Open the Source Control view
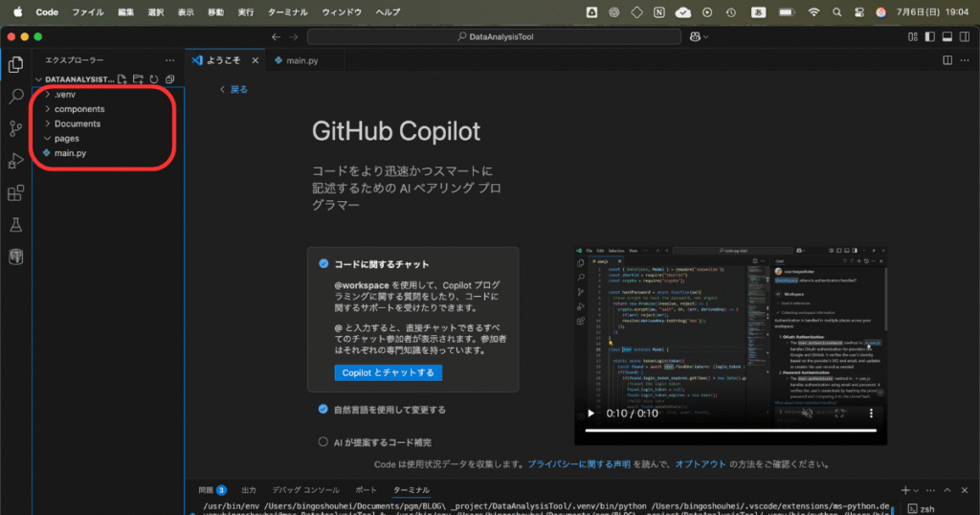The width and height of the screenshot is (980, 515). tap(15, 128)
